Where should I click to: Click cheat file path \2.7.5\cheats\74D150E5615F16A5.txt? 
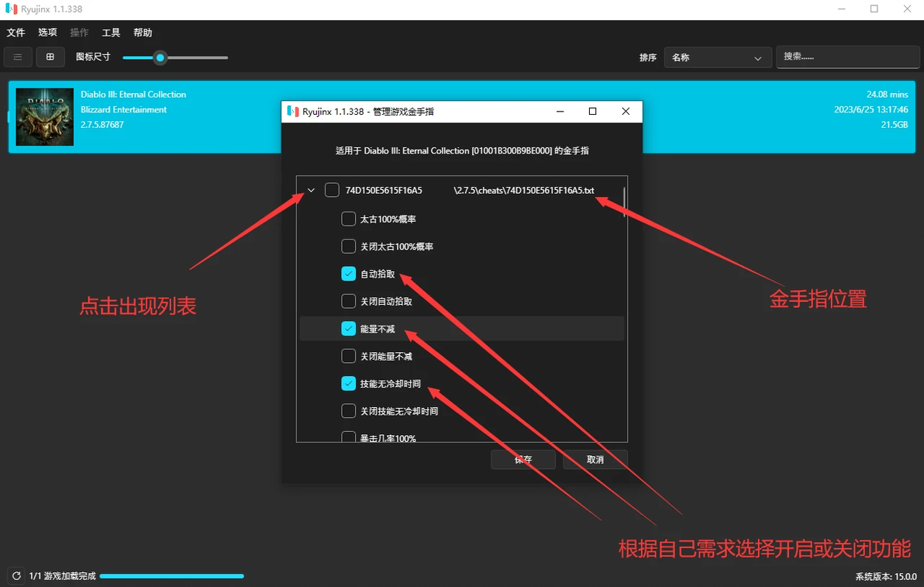click(524, 190)
